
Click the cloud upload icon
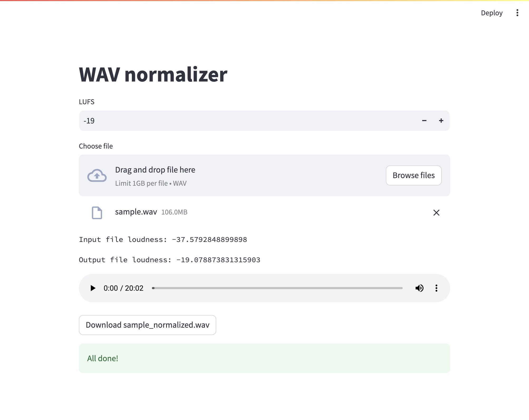(x=97, y=175)
